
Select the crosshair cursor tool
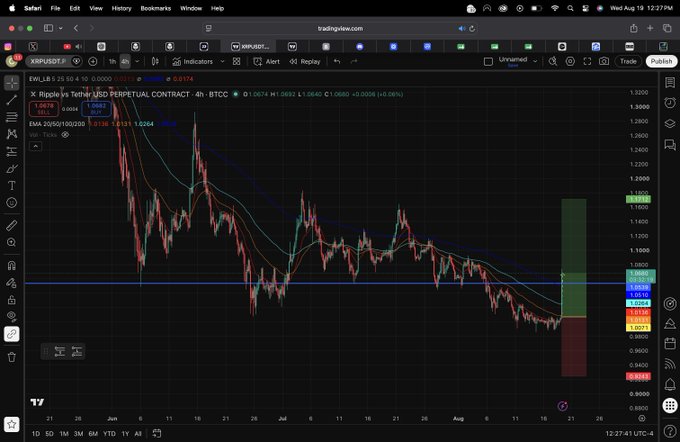coord(12,82)
